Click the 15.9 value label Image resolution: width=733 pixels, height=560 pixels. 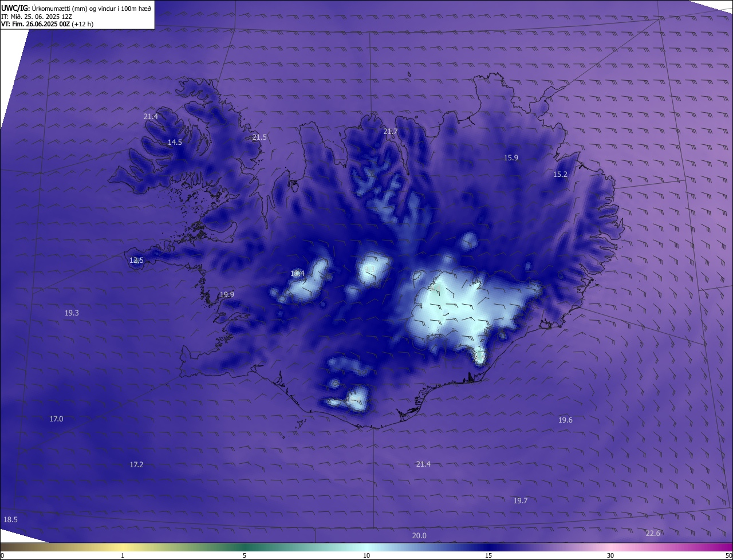tap(511, 157)
